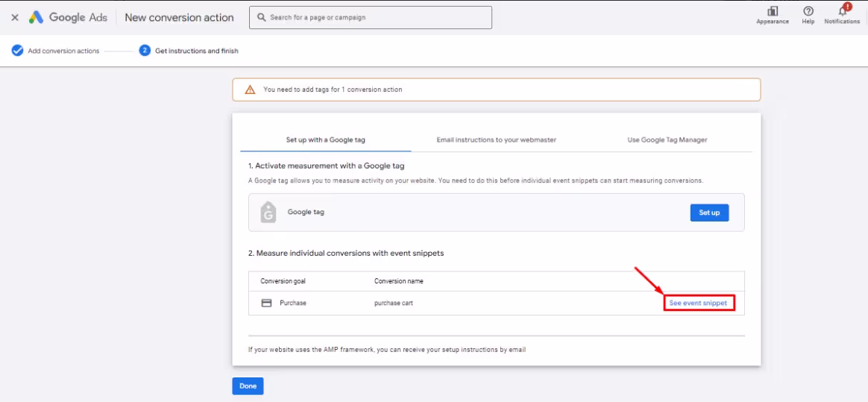The height and width of the screenshot is (402, 868).
Task: Click heading 'Measure individual conversions with event snippets'
Action: point(346,254)
